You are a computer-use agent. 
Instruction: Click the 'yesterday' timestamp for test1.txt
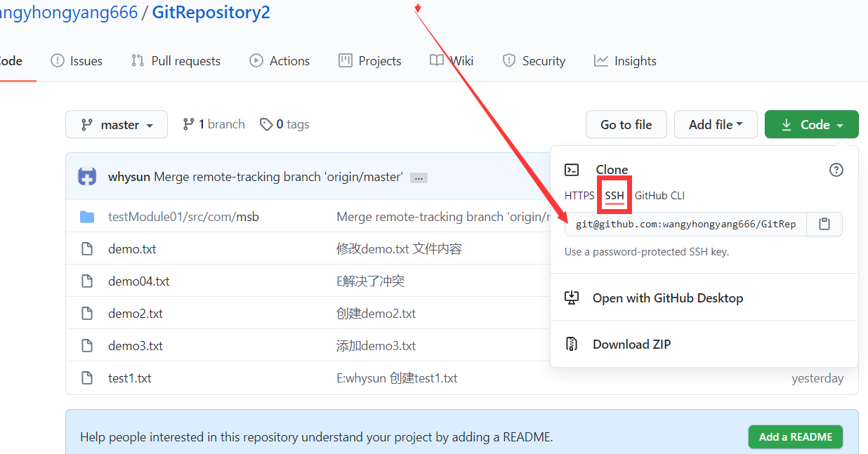pyautogui.click(x=817, y=378)
